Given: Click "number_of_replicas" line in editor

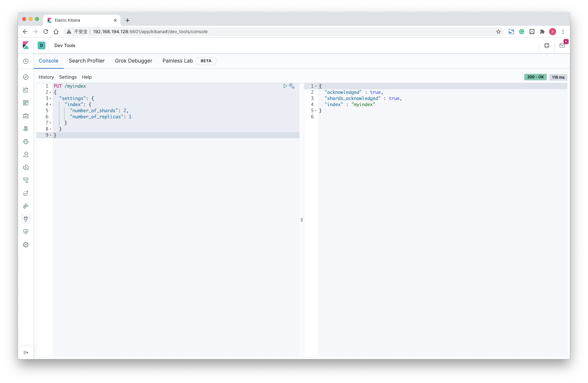Looking at the screenshot, I should pyautogui.click(x=101, y=117).
